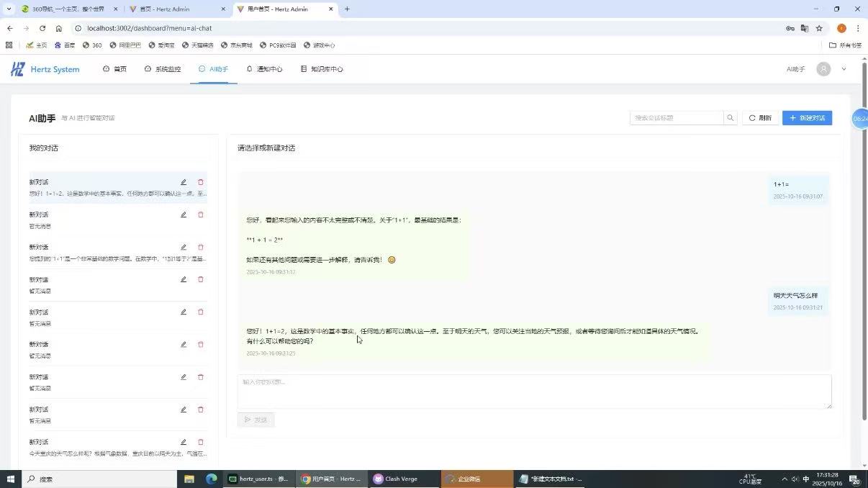Open the 系统监控 menu item
The image size is (868, 488).
163,69
